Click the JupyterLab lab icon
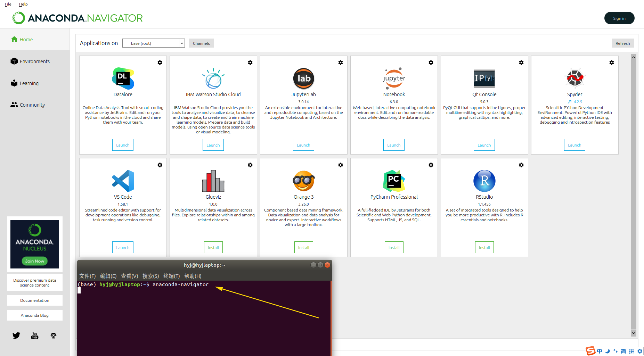This screenshot has width=644, height=356. point(304,78)
